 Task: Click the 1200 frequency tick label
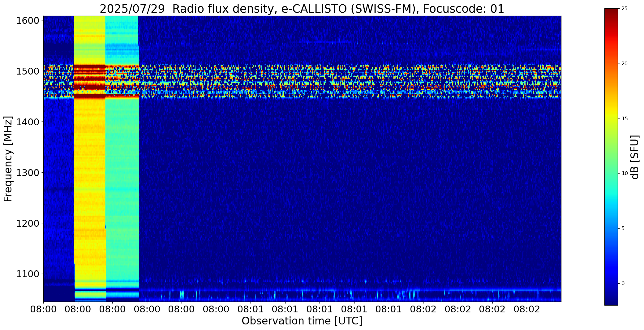28,223
